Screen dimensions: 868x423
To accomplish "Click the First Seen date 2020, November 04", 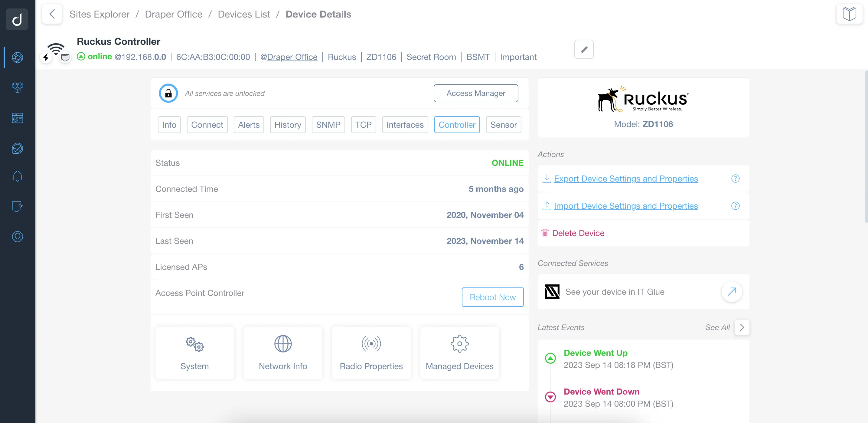I will coord(485,215).
